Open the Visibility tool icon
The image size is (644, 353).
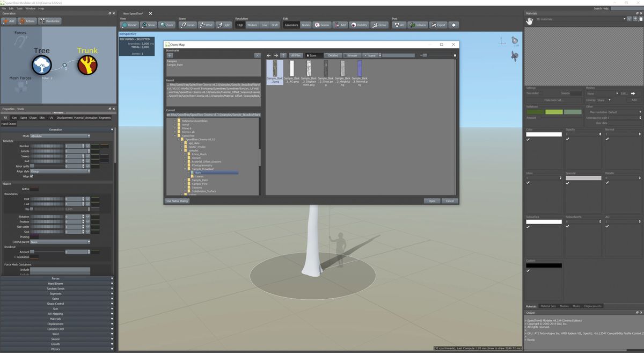click(358, 25)
